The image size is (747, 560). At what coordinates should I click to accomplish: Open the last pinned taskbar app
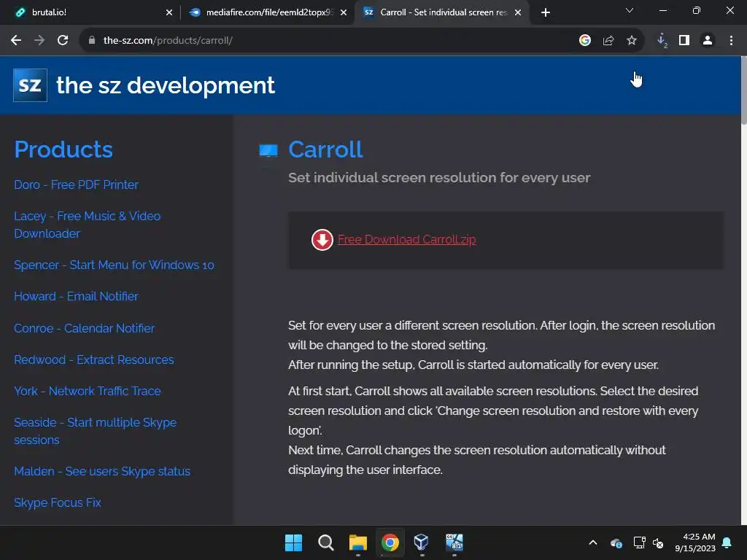click(x=454, y=542)
